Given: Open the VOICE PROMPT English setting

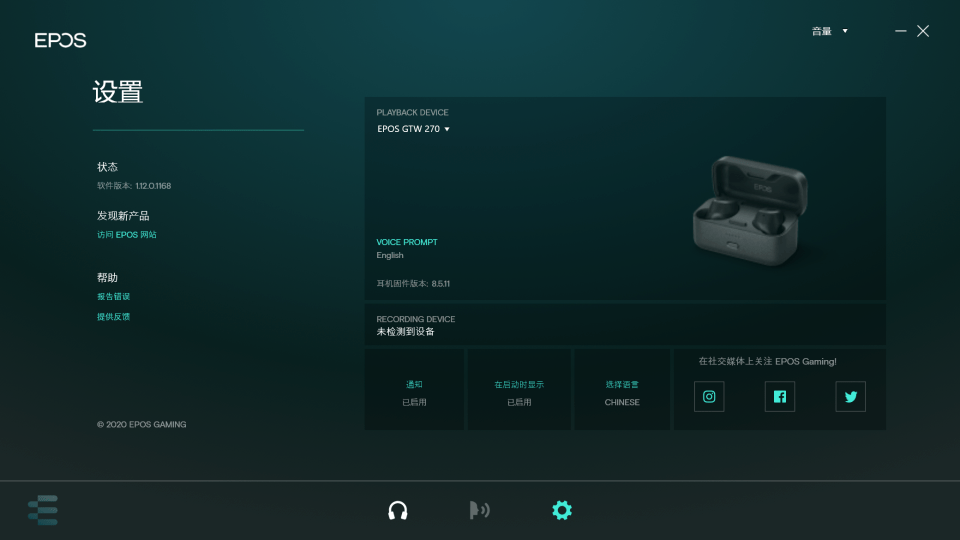Looking at the screenshot, I should tap(407, 249).
